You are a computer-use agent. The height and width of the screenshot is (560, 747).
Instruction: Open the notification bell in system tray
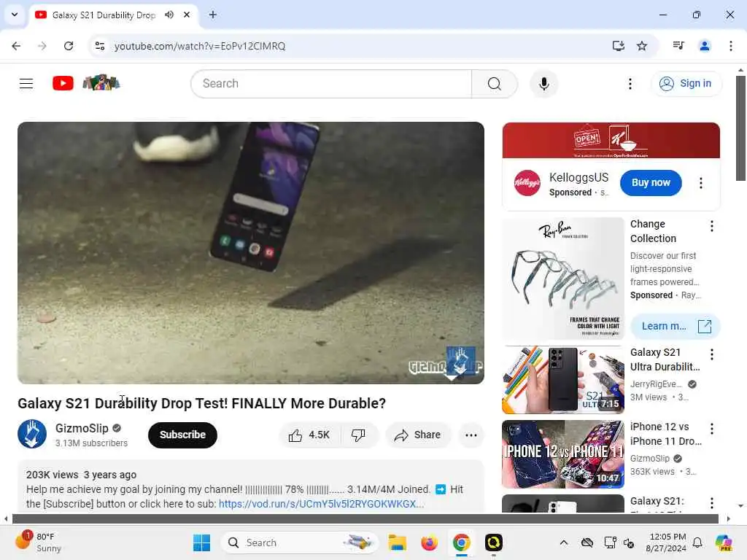pos(697,542)
